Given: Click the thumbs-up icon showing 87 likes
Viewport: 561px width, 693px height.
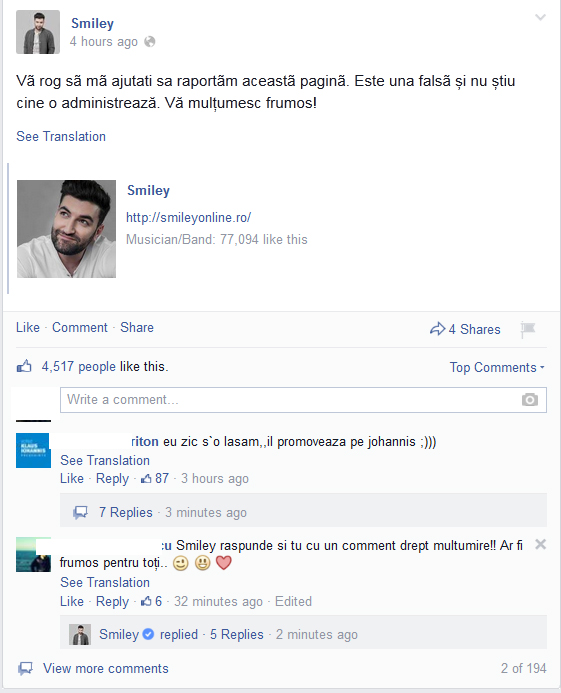Looking at the screenshot, I should (x=146, y=478).
